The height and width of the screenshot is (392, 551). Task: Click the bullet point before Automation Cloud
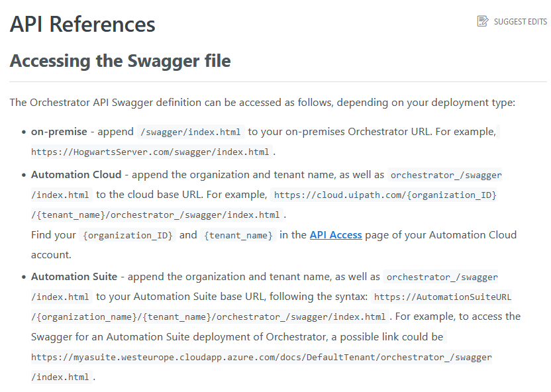(24, 175)
